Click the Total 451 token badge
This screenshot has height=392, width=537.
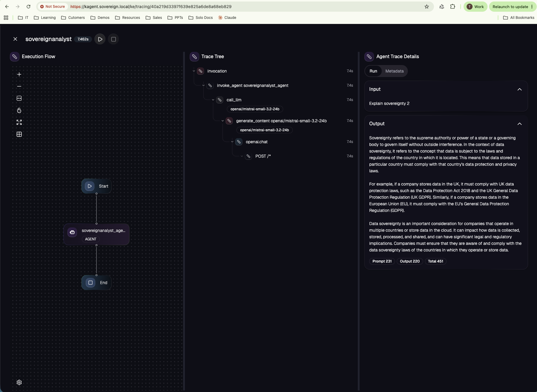tap(435, 261)
